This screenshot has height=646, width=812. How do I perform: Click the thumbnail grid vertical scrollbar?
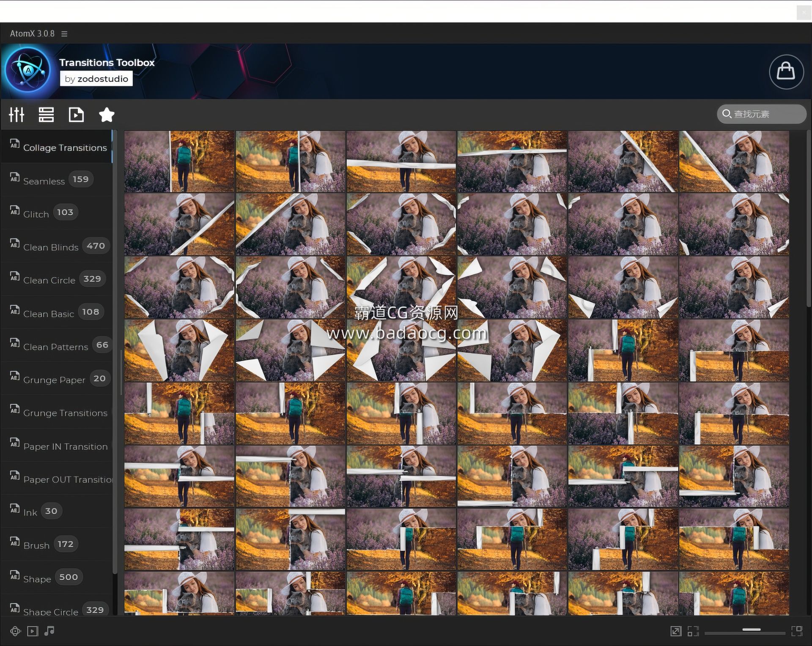(809, 219)
